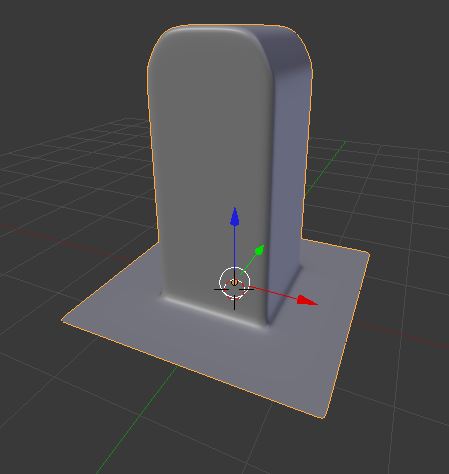Viewport: 449px width, 474px height.
Task: Click the black 3D cursor crosshair
Action: point(234,289)
